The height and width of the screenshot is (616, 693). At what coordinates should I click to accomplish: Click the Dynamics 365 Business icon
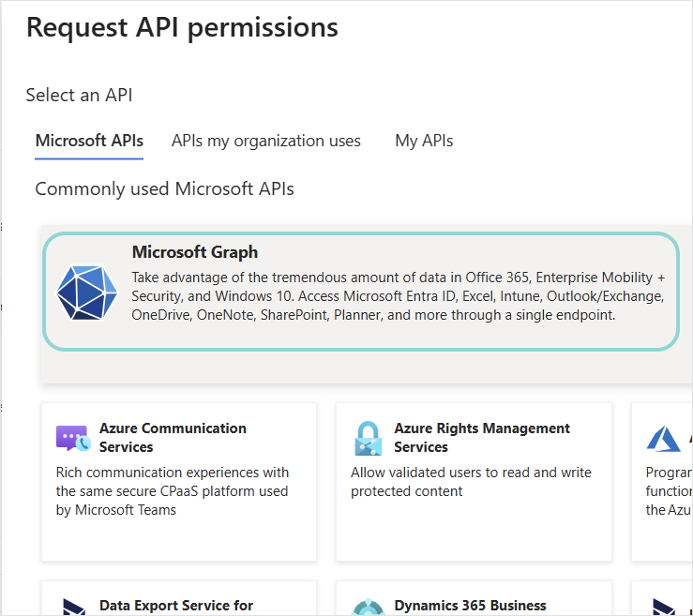368,608
